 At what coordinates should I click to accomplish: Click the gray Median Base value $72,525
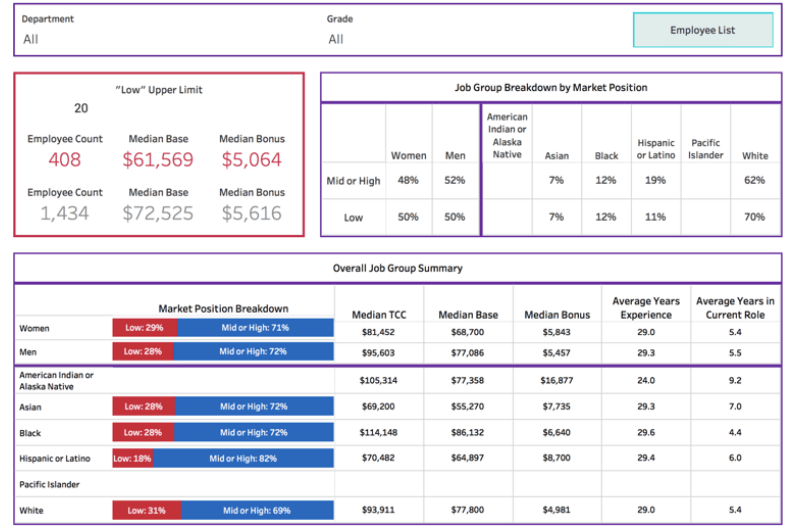[x=158, y=213]
